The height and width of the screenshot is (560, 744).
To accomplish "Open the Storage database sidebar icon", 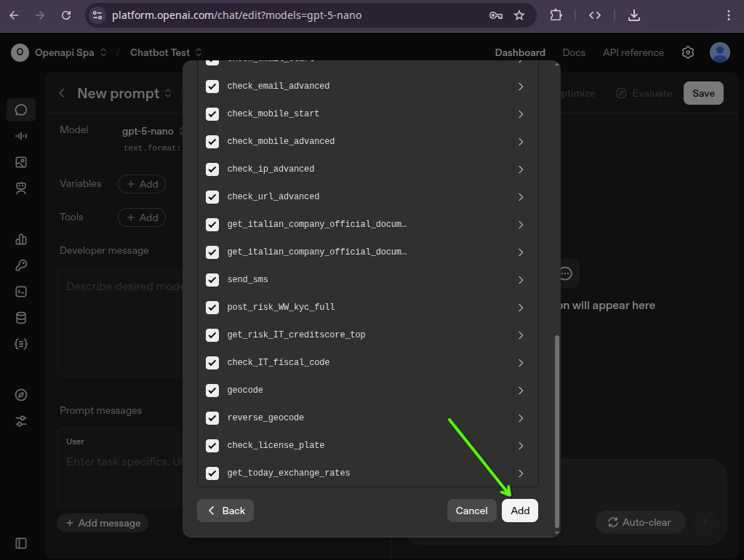I will pyautogui.click(x=21, y=318).
